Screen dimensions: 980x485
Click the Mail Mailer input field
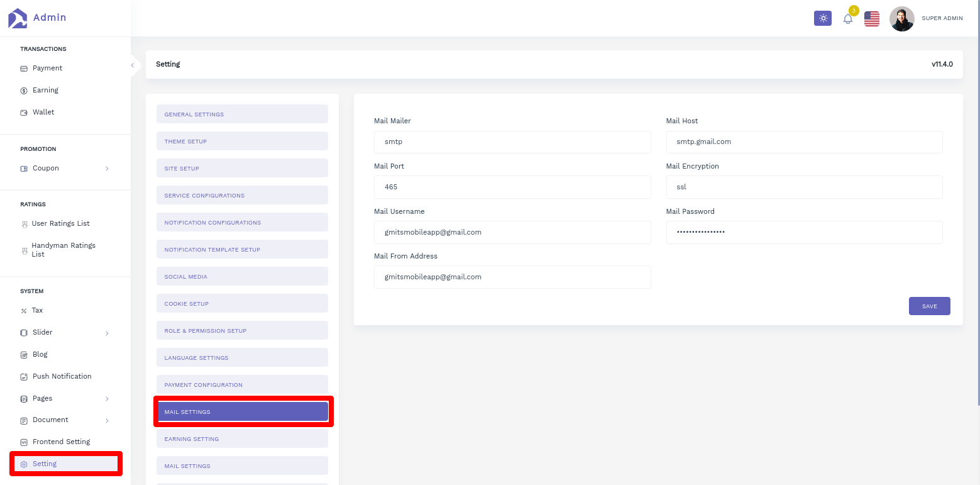pos(512,142)
